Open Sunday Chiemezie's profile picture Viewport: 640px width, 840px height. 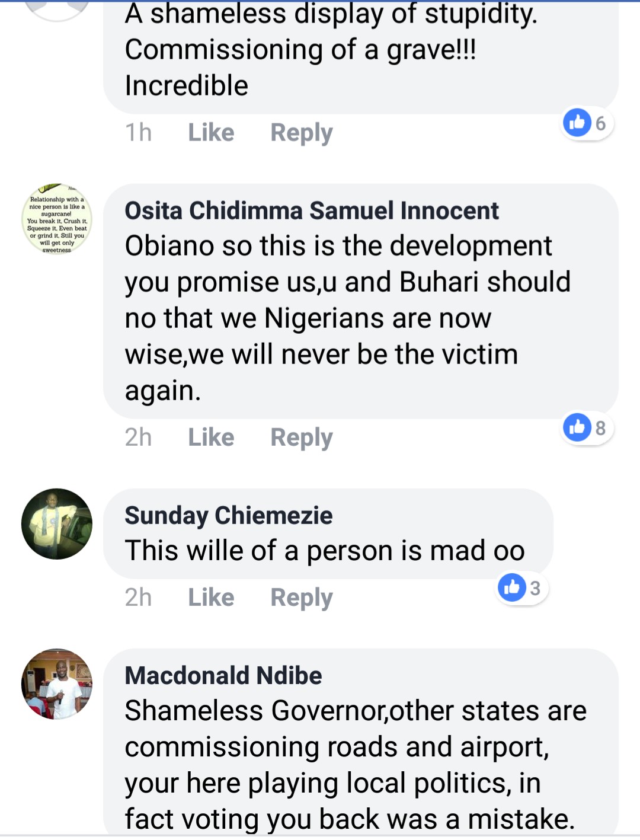point(57,524)
